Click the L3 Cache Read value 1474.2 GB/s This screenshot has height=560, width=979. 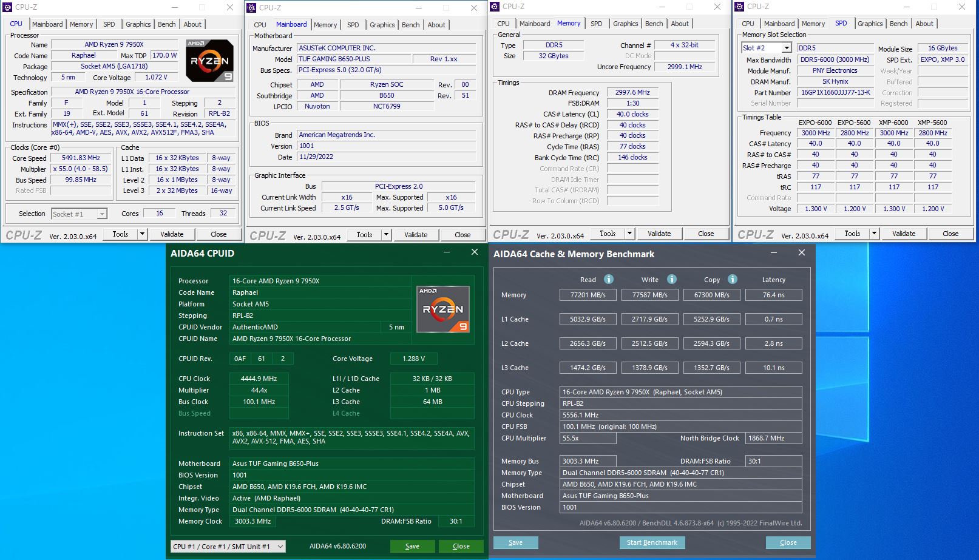[588, 368]
